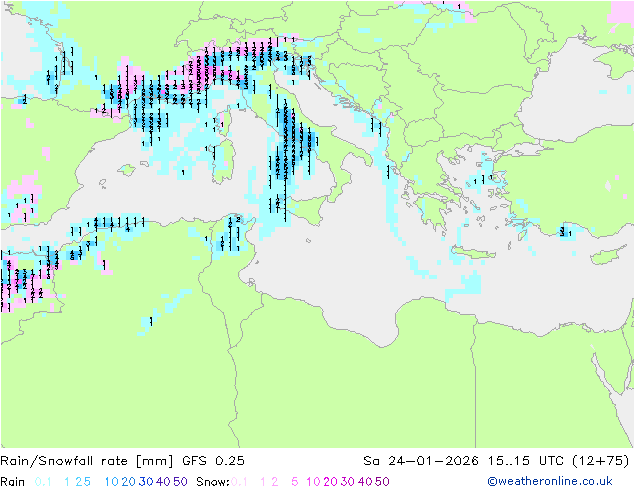Screen dimensions: 634x490
Task: Click the 'Rain' legend label
Action: [13, 482]
